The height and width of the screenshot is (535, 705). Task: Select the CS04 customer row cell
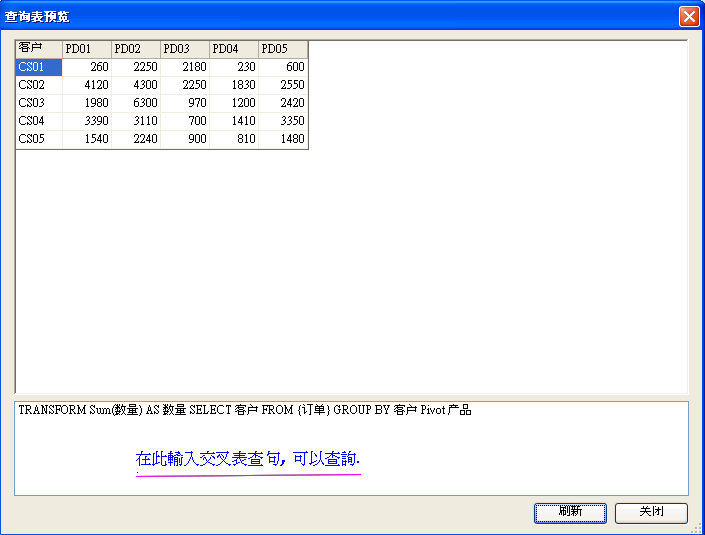(39, 121)
